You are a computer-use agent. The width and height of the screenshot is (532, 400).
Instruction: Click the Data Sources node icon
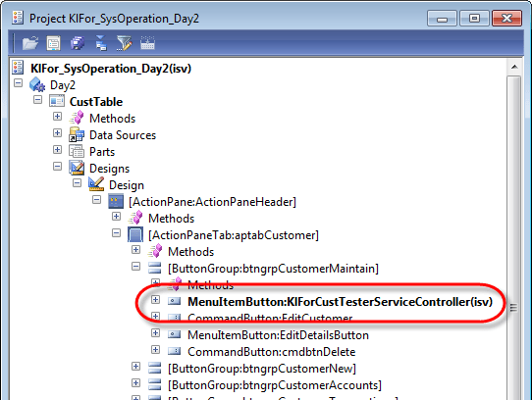coord(77,135)
